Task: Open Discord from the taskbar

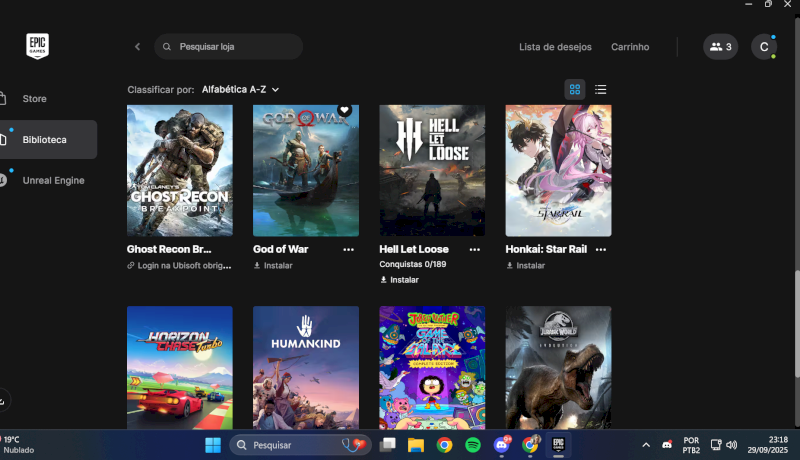Action: pyautogui.click(x=502, y=444)
